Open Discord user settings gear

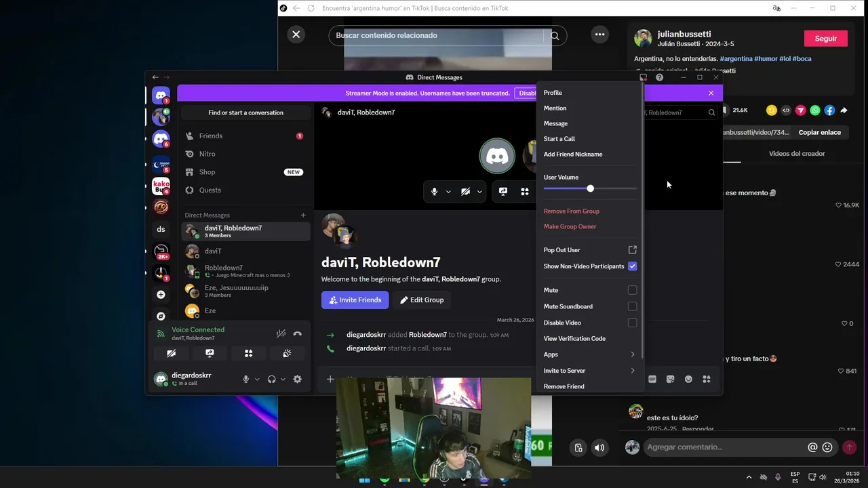point(297,380)
